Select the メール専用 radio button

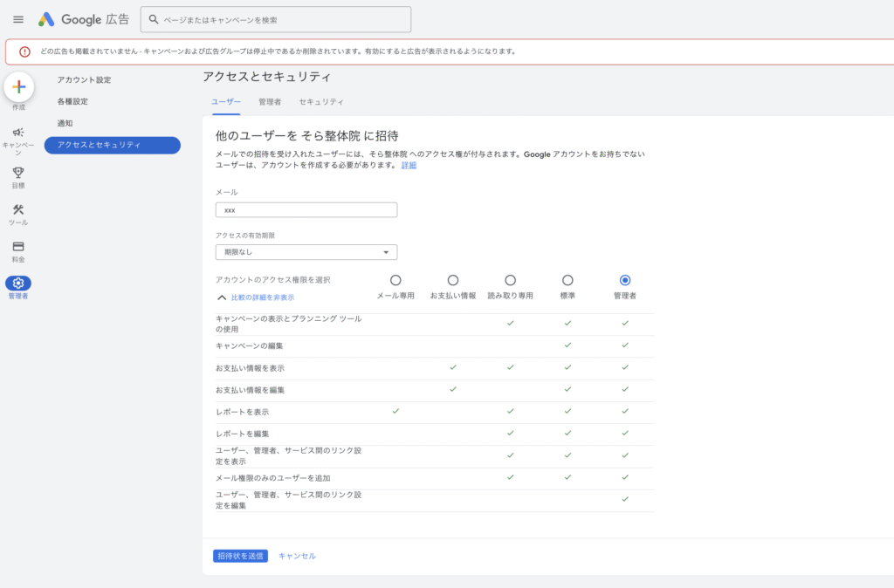coord(395,280)
